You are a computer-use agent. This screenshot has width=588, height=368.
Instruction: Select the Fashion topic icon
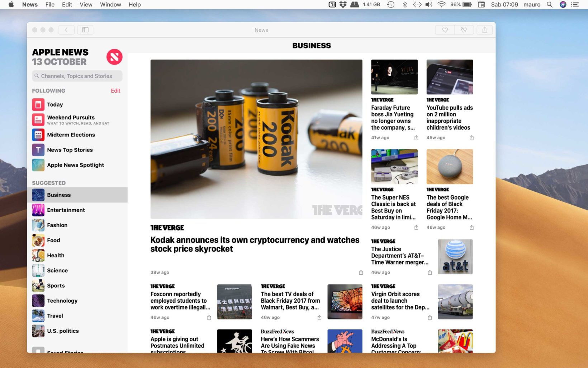(38, 225)
